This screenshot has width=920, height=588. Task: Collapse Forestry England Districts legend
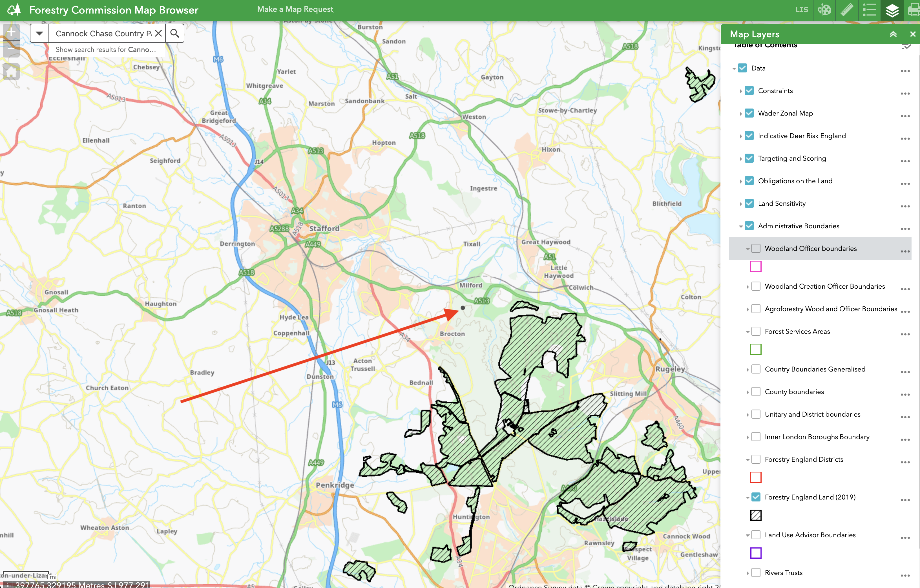pos(747,460)
